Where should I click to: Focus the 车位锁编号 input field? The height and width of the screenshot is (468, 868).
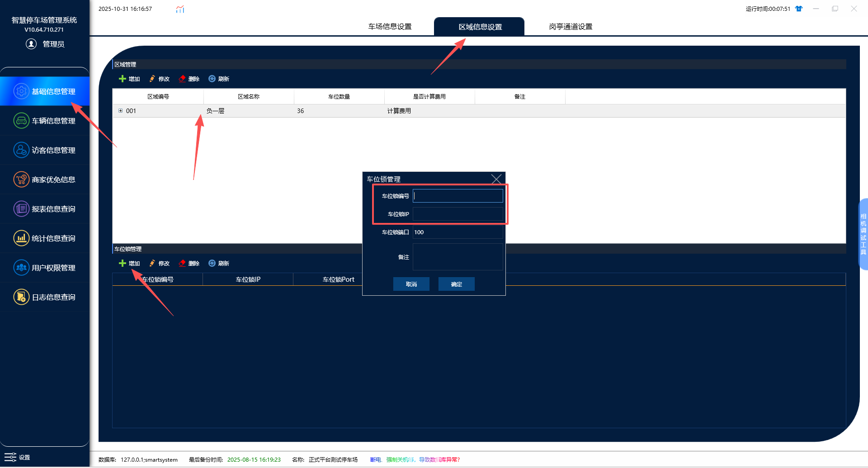click(458, 196)
